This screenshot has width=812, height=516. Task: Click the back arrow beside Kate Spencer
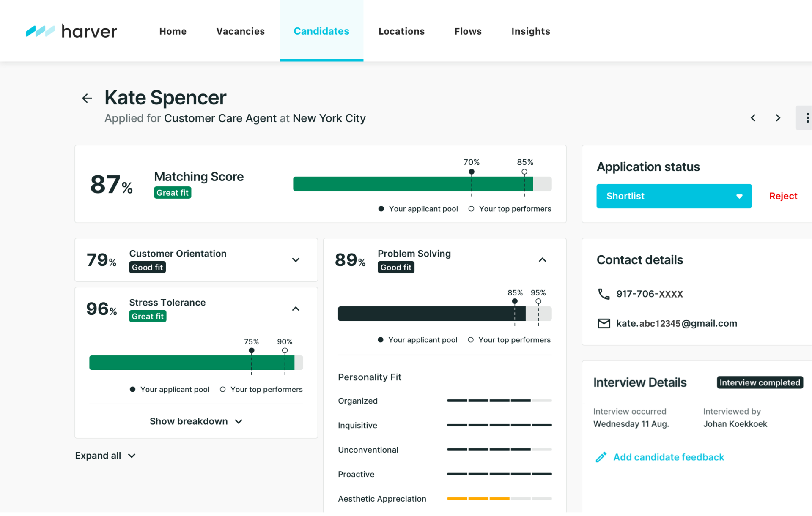point(87,98)
